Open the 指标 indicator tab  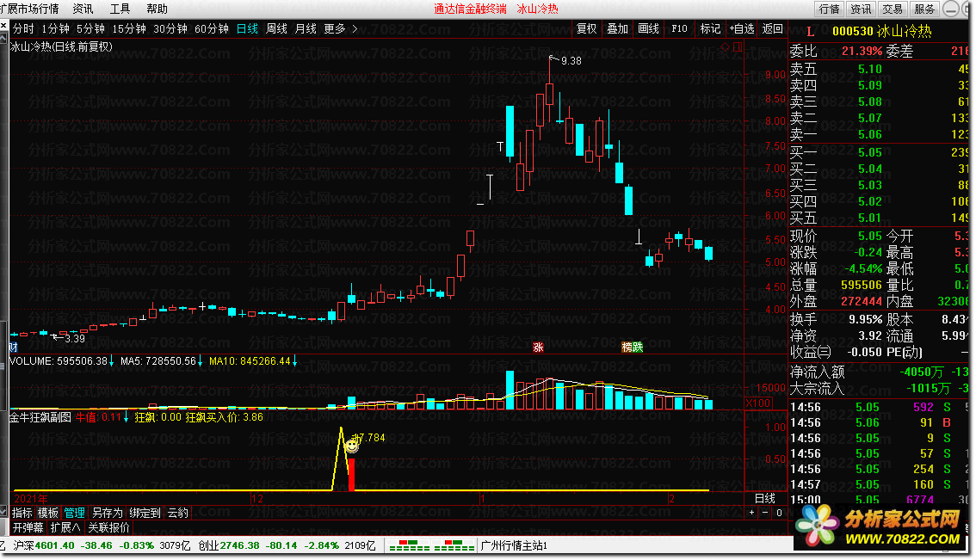coord(22,513)
